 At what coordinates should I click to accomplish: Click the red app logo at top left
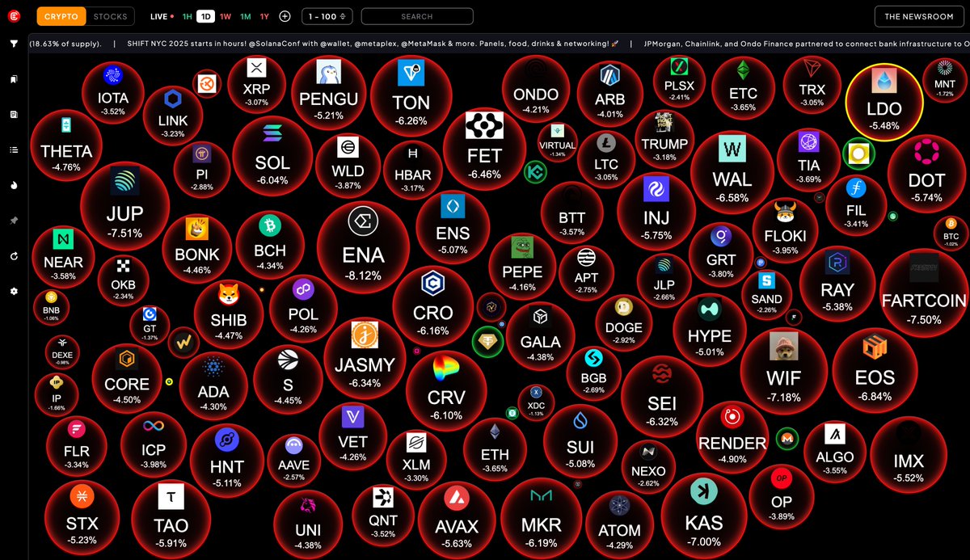[x=14, y=15]
